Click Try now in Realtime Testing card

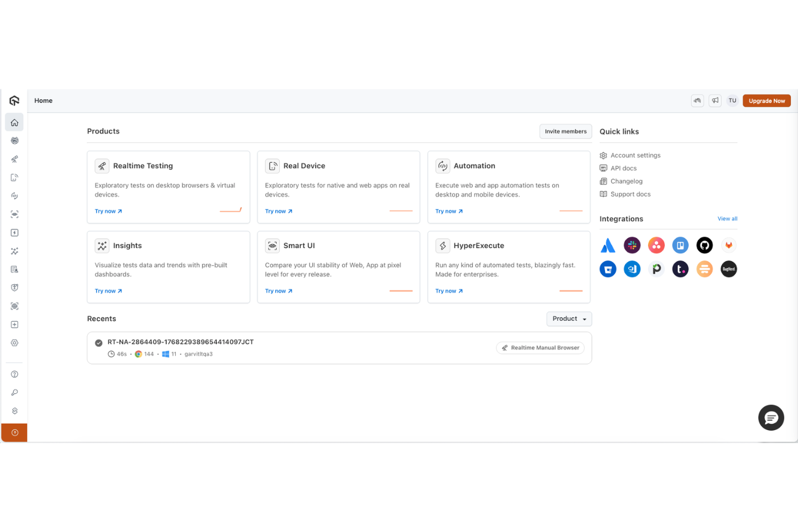[108, 211]
